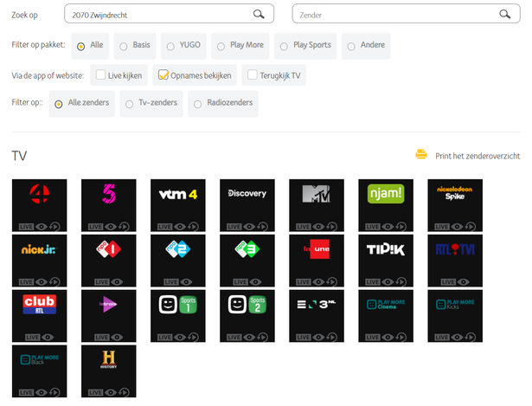Select the Basis package radio button
The image size is (532, 406).
[124, 46]
